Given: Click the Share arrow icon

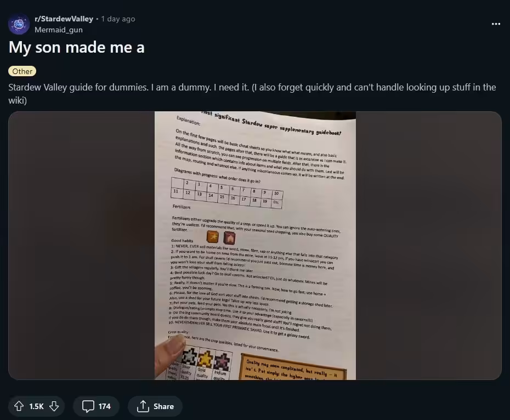Looking at the screenshot, I should point(143,406).
